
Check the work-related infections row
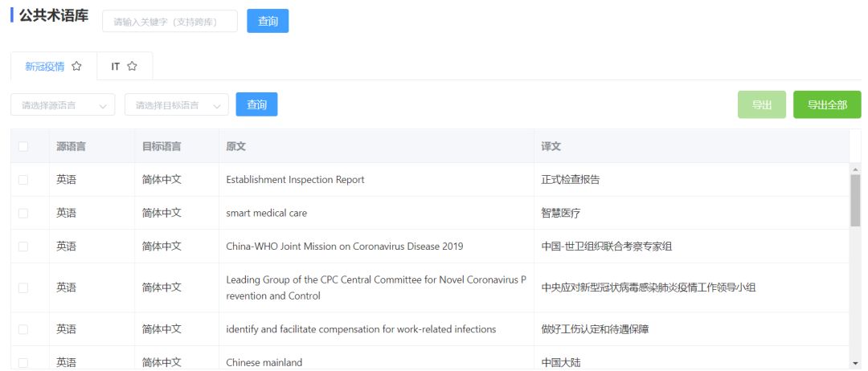[x=23, y=329]
